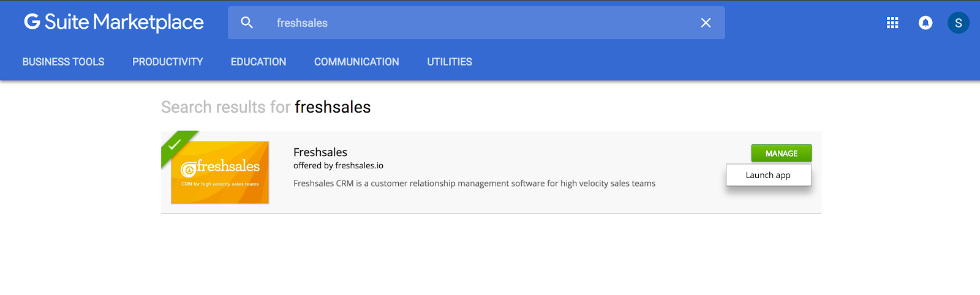The height and width of the screenshot is (295, 980).
Task: Click the green installed checkmark badge
Action: [x=175, y=144]
